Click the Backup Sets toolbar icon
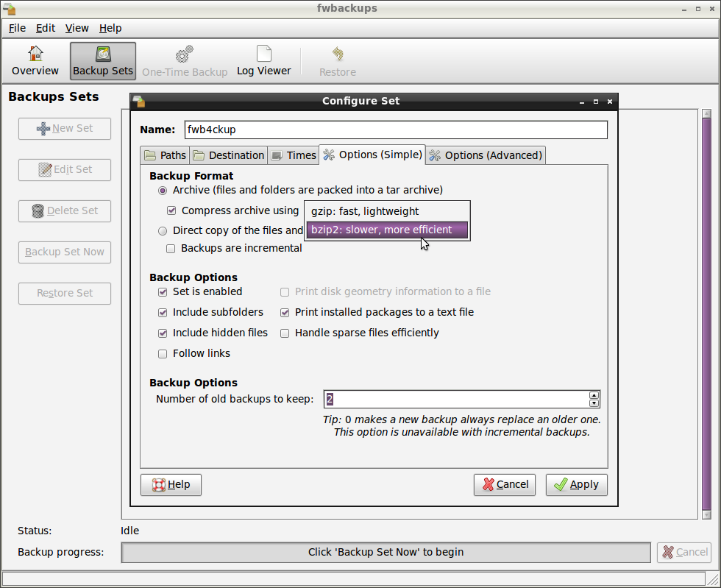The width and height of the screenshot is (721, 588). [x=103, y=61]
